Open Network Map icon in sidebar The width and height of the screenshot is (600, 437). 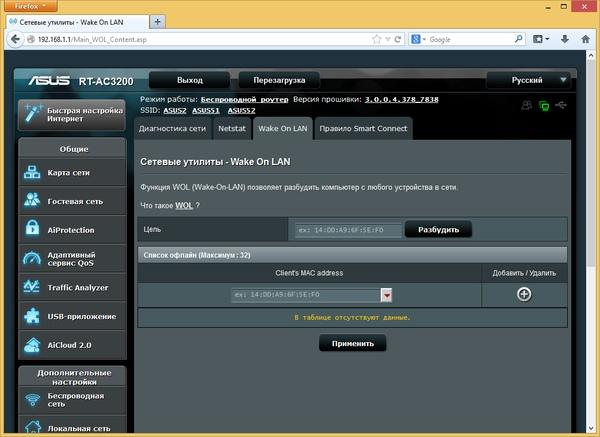click(32, 172)
